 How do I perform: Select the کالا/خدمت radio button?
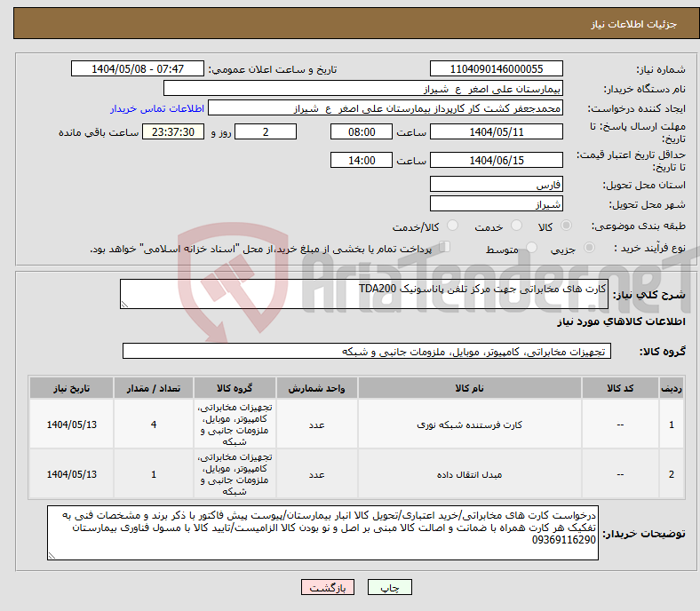(453, 226)
